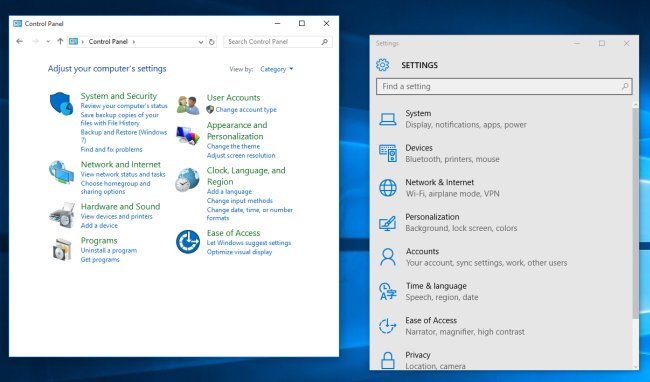Screen dimensions: 650x382
Task: Click Ease of Access icon in Settings
Action: coord(388,326)
